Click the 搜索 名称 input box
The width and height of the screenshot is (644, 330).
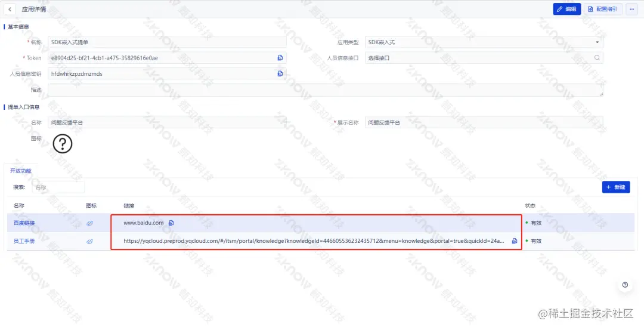click(58, 187)
